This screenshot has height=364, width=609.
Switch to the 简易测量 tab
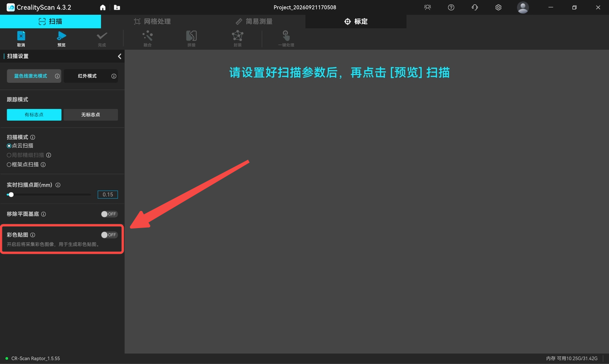[x=254, y=21]
